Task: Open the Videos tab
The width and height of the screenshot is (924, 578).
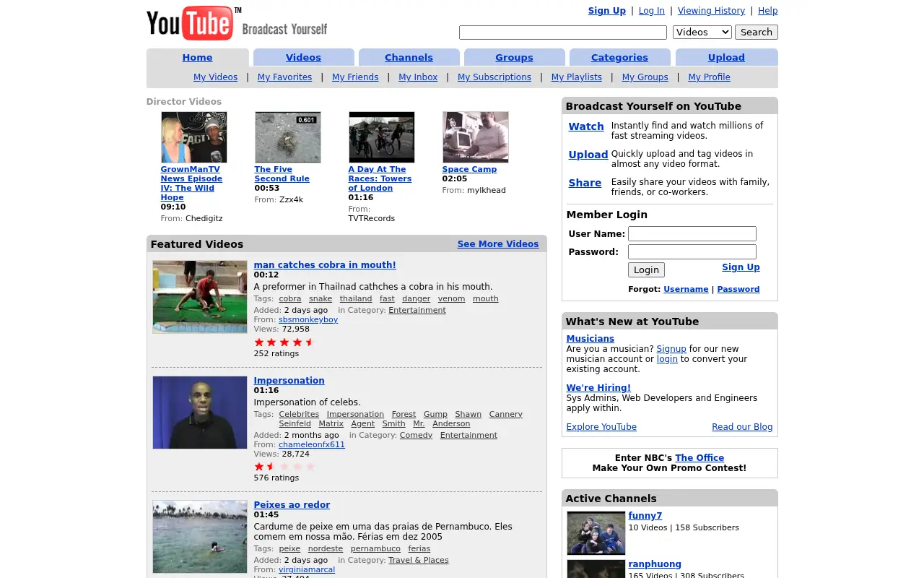Action: click(x=303, y=58)
